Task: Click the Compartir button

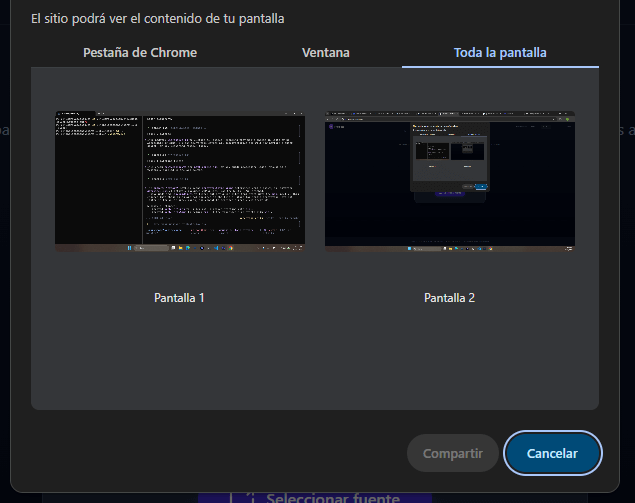Action: click(453, 453)
